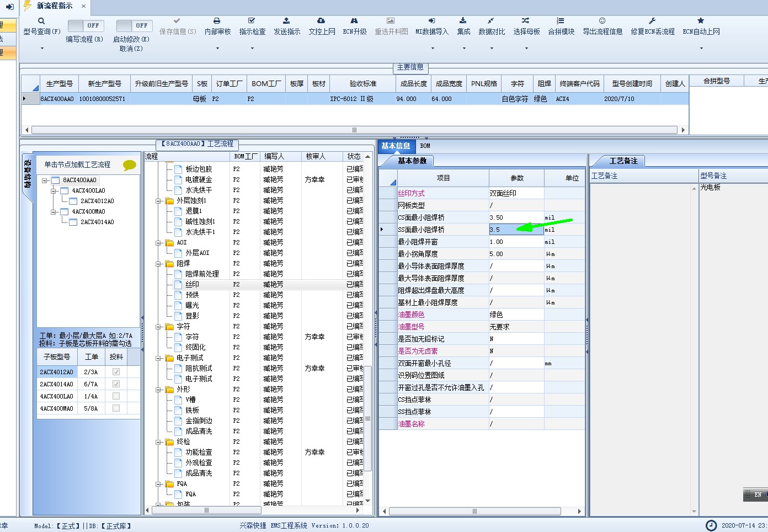The height and width of the screenshot is (532, 768).
Task: Select the 2ACX4012A0 tree item
Action: 97,201
